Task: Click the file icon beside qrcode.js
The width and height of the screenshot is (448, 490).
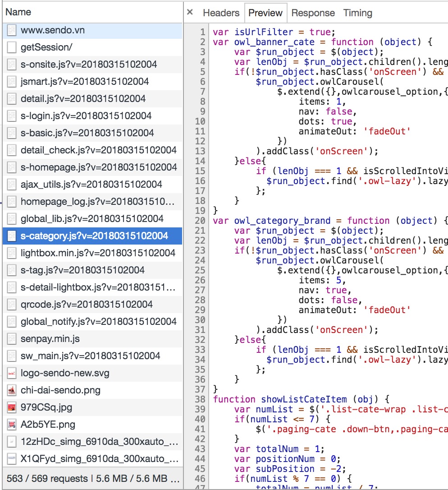Action: 12,305
